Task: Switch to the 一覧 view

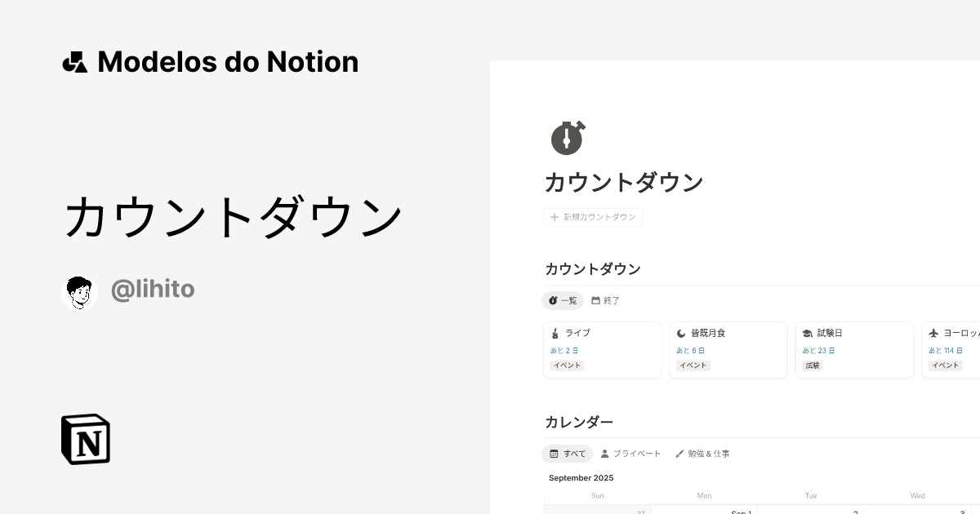Action: pyautogui.click(x=562, y=300)
